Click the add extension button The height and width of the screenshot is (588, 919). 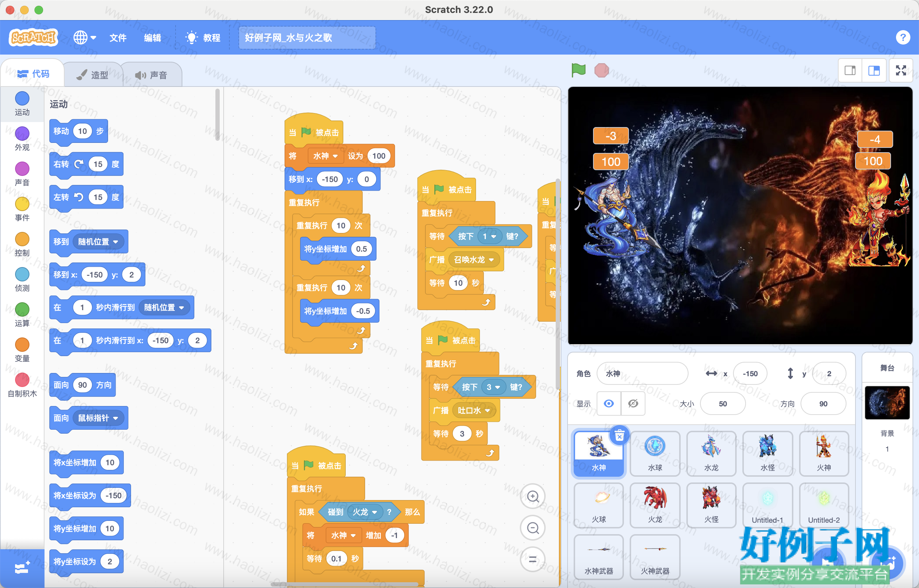click(22, 568)
